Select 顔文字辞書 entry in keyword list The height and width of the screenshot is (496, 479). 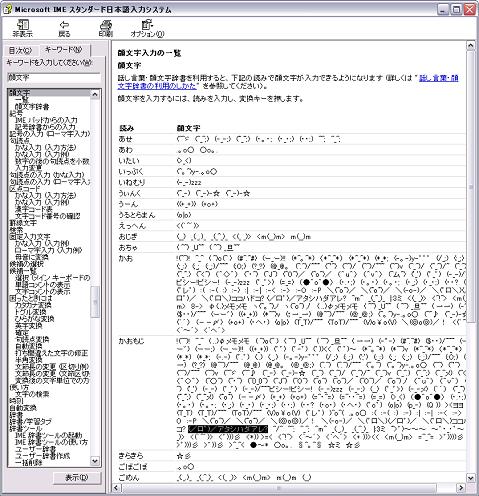[32, 107]
